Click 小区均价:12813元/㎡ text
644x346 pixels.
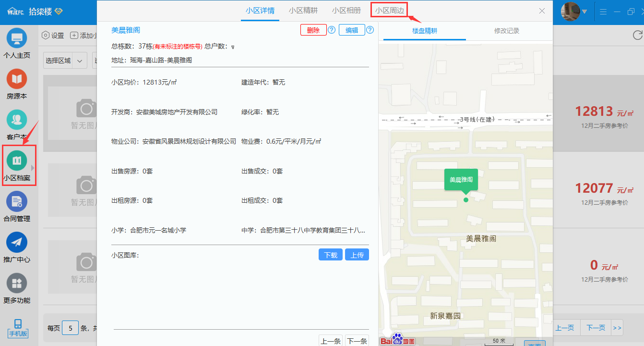click(x=144, y=82)
